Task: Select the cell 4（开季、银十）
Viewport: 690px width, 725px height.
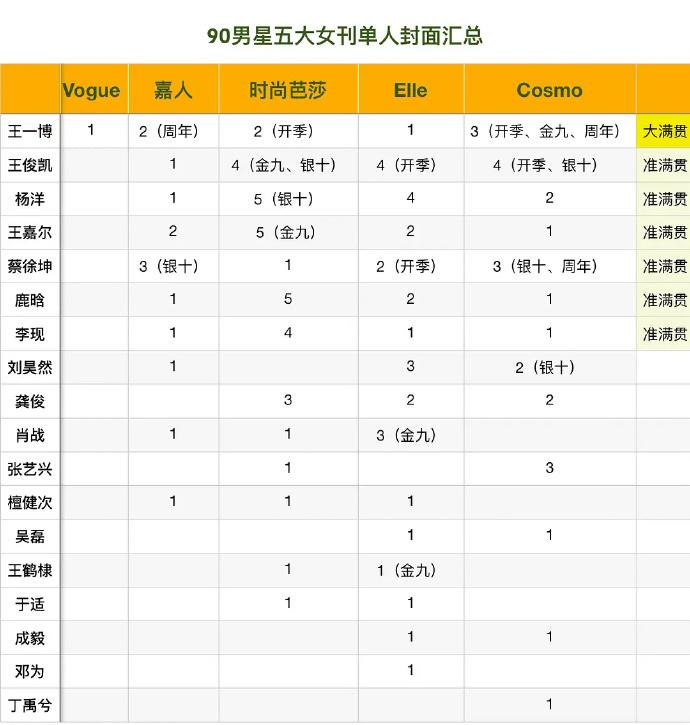Action: click(x=550, y=165)
